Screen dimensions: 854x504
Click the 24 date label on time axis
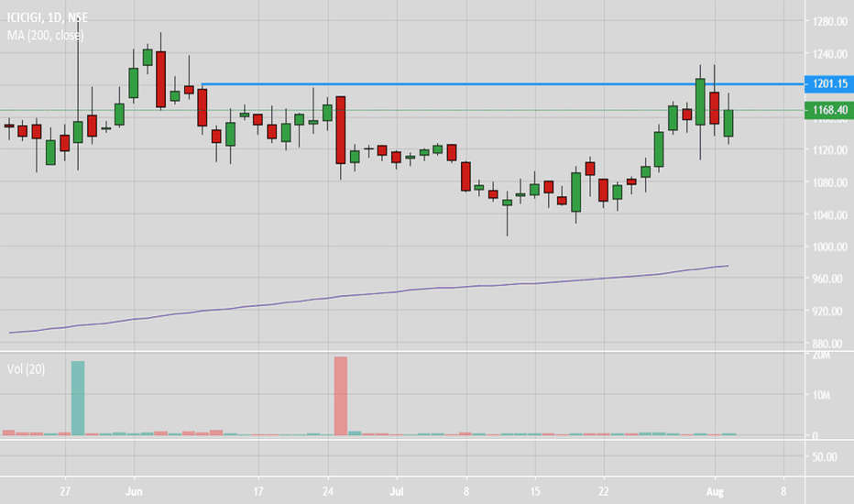click(327, 491)
